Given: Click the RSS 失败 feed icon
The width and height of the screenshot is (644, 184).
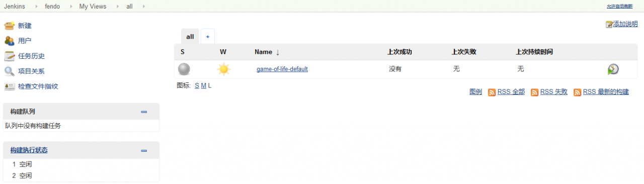Looking at the screenshot, I should (535, 93).
